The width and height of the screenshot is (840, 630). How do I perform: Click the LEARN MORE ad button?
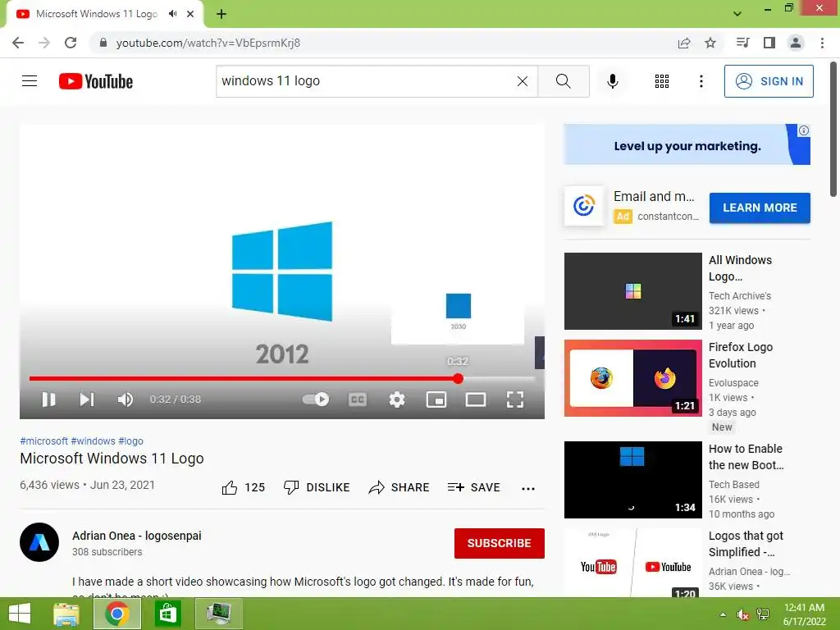tap(760, 208)
